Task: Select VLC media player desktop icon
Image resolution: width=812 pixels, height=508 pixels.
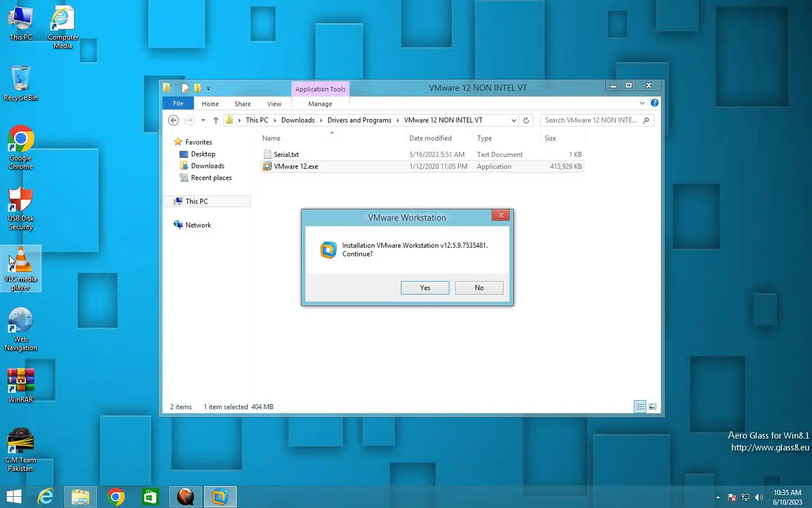Action: (x=21, y=269)
